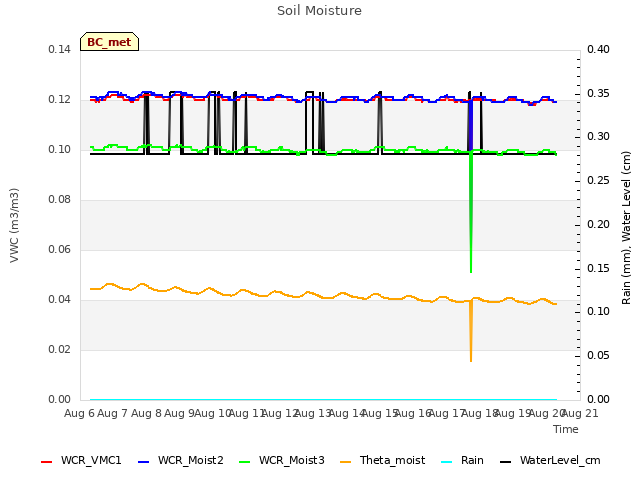The height and width of the screenshot is (480, 640).
Task: Click the Aug 21 date tick
Action: coord(580,413)
